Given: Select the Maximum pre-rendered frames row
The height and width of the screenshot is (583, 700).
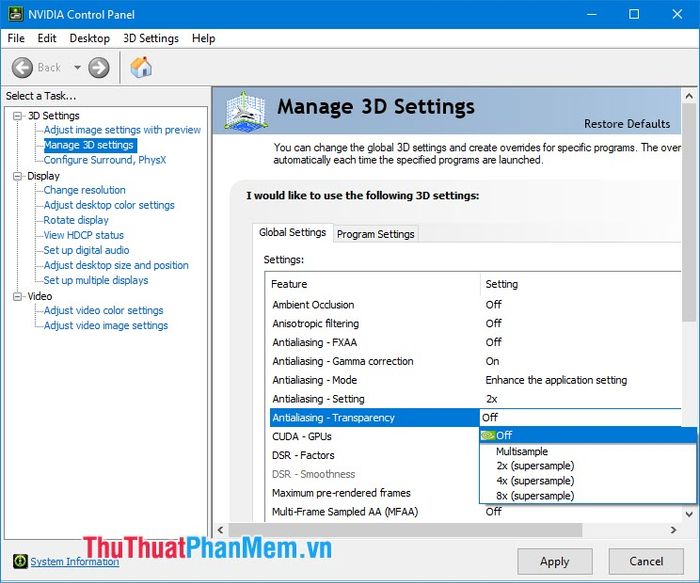Looking at the screenshot, I should click(x=374, y=493).
